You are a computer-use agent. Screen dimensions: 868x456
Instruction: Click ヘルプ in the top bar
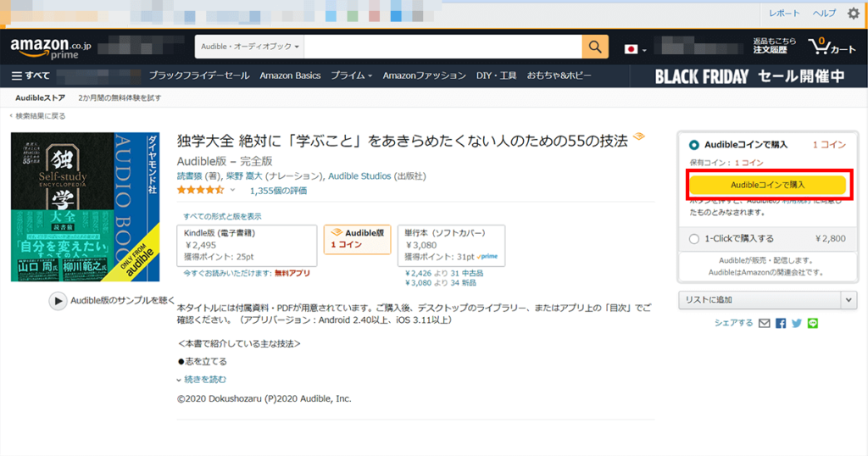824,14
